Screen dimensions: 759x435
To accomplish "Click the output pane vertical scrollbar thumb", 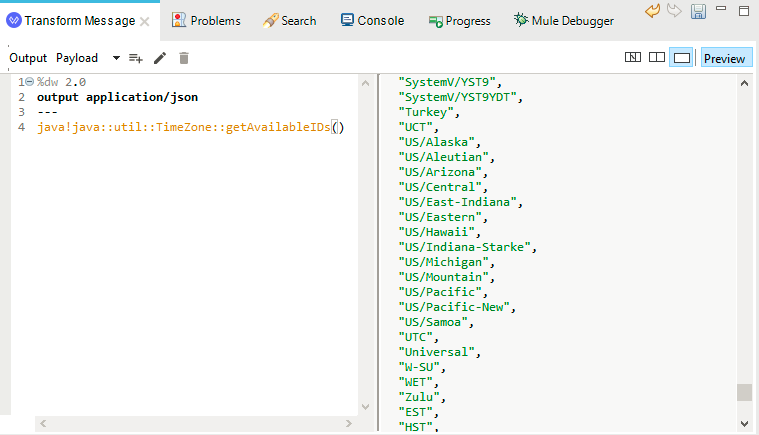I will (744, 392).
